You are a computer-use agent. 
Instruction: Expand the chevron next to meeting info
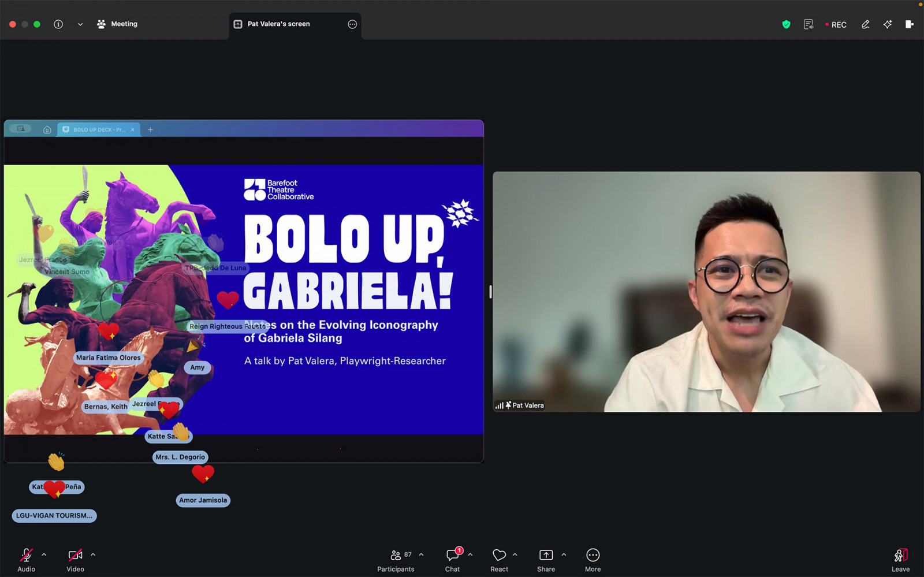coord(80,24)
